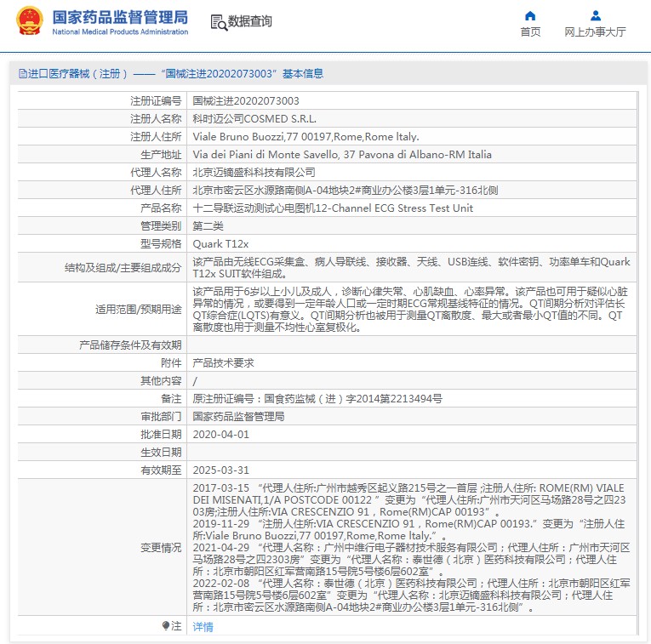651x644 pixels.
Task: Select 国家药品监督管理局 approval department value
Action: [239, 417]
